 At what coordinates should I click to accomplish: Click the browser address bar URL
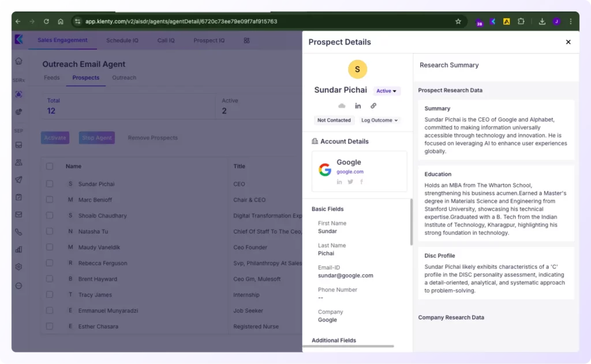coord(181,21)
